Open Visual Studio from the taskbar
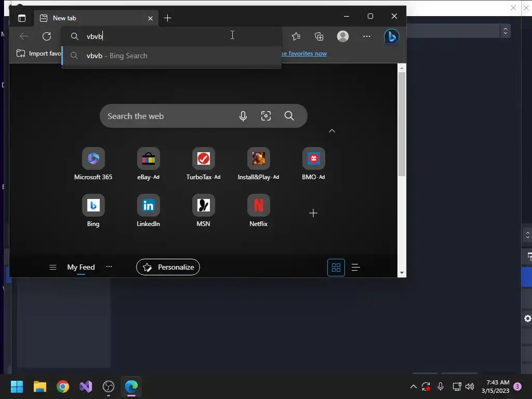 coord(86,387)
